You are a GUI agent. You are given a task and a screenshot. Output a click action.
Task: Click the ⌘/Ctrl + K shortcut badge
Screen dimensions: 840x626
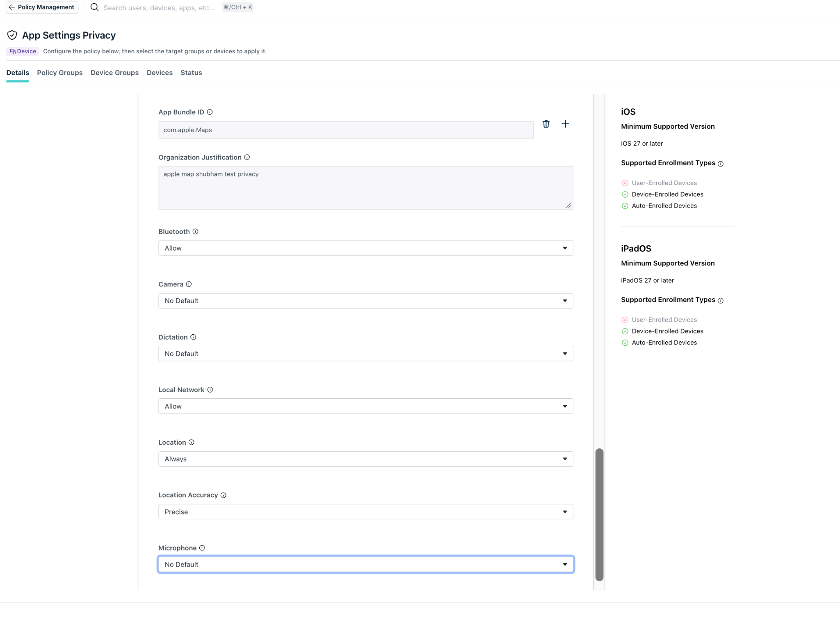238,7
